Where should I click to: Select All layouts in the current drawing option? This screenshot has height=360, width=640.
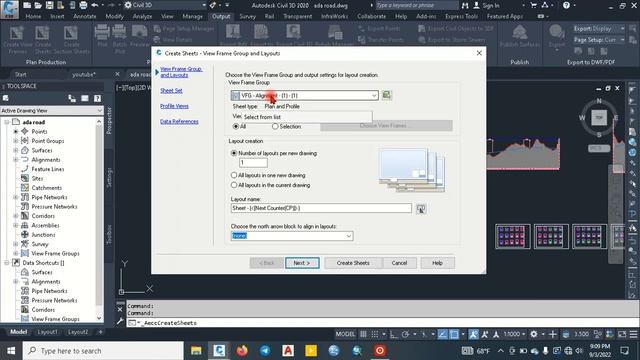pyautogui.click(x=234, y=185)
